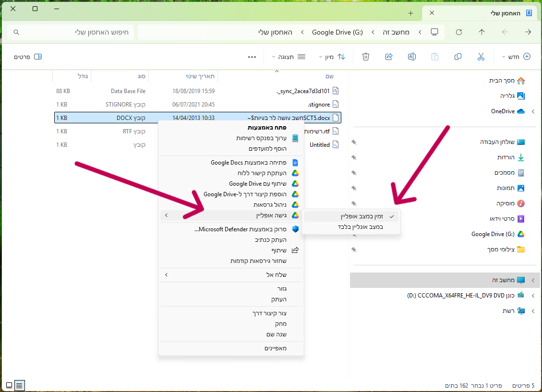Click the Google Docs icon in context menu
542x392 pixels.
click(295, 163)
